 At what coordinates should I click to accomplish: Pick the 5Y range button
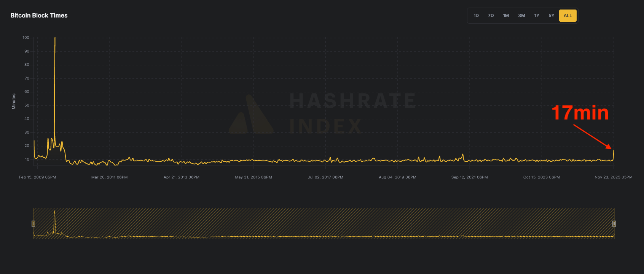point(551,16)
